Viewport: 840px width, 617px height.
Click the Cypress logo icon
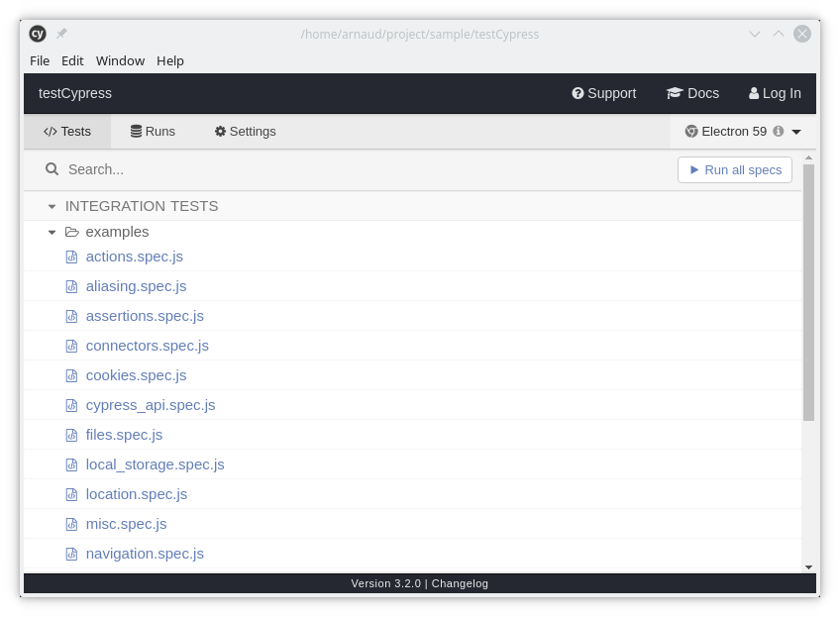pos(37,33)
